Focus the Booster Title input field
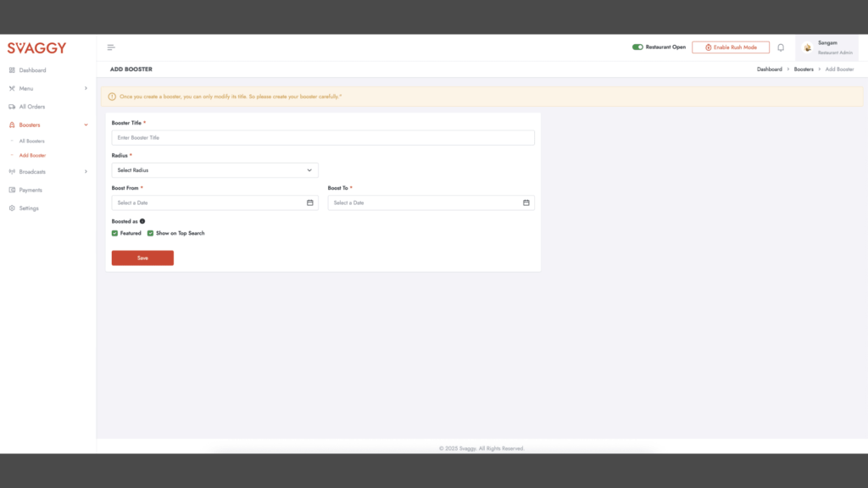 [323, 138]
